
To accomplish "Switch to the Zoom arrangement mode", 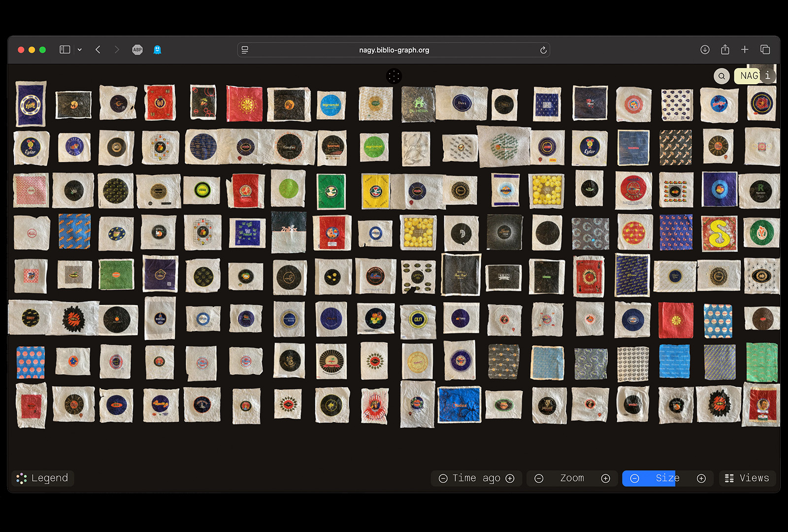I will coord(572,478).
